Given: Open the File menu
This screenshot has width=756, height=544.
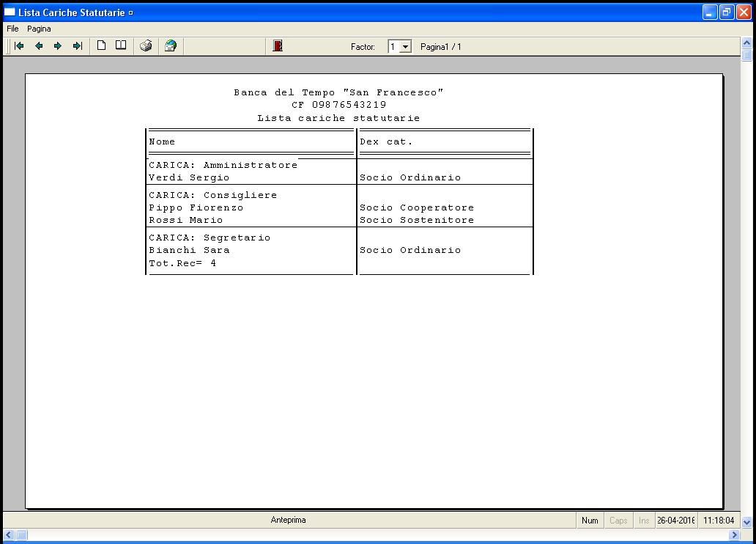Looking at the screenshot, I should [12, 29].
